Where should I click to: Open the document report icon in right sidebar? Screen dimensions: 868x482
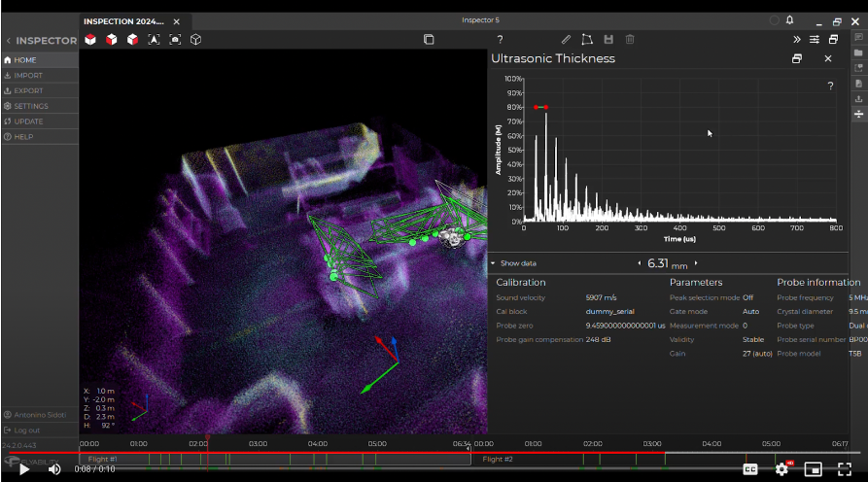click(858, 84)
